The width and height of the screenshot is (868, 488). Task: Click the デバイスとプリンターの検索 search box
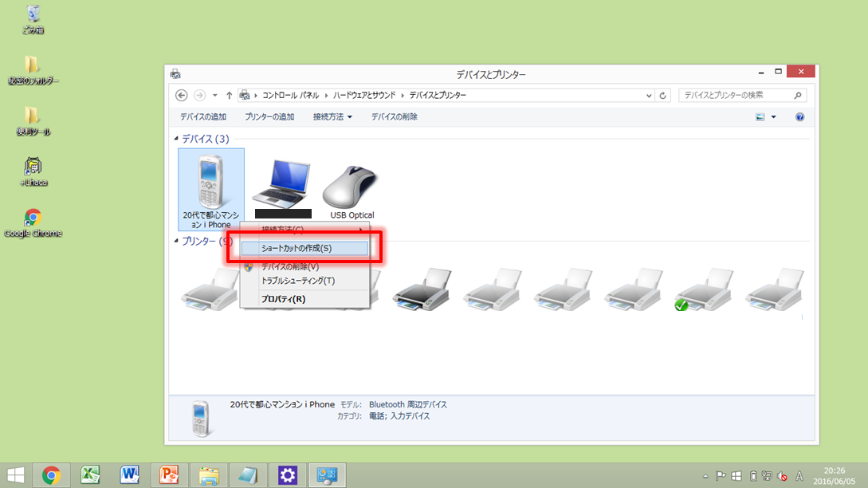(735, 96)
